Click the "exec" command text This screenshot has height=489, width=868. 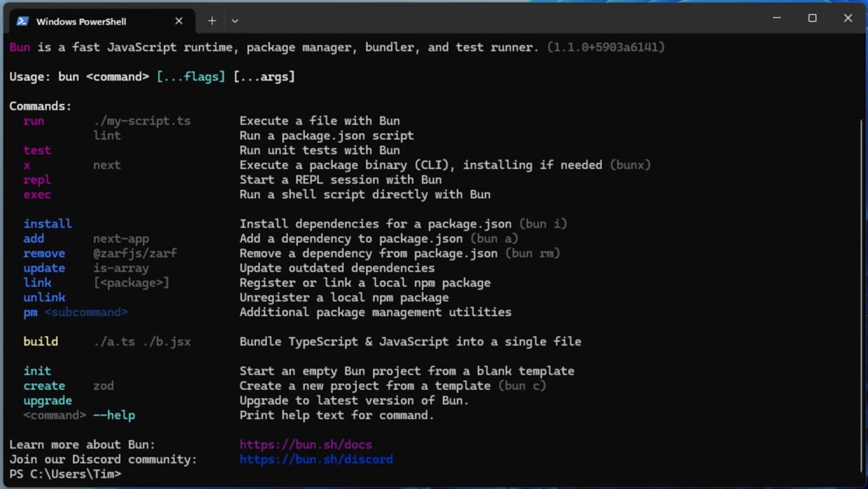tap(37, 194)
